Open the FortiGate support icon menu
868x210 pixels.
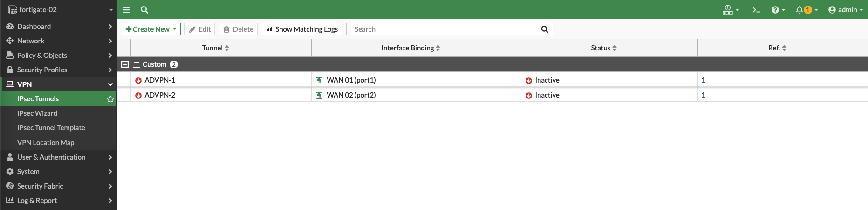(x=730, y=10)
